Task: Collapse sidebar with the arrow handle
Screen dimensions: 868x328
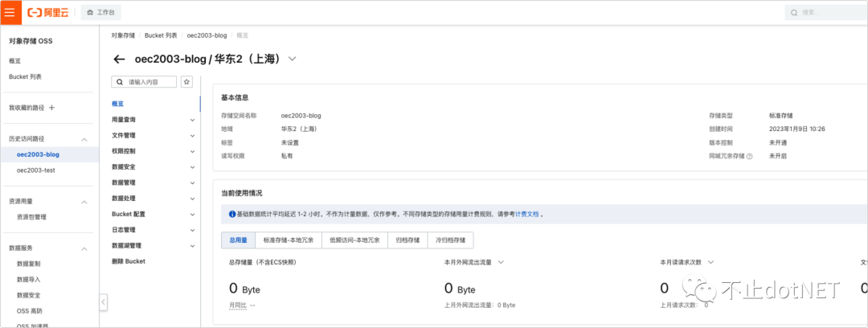Action: pyautogui.click(x=103, y=302)
